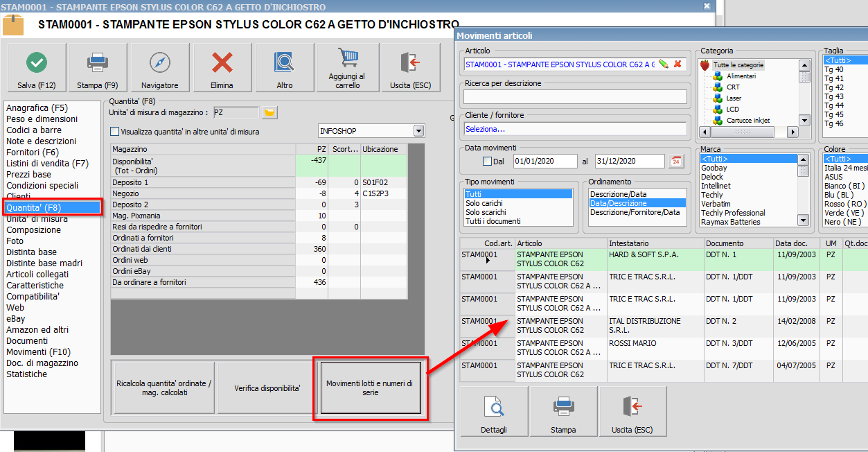Open Listini di vendita (F7)

click(x=48, y=164)
